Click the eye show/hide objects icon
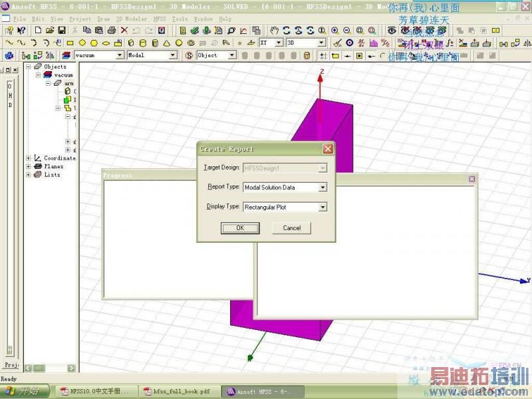This screenshot has width=532, height=399. [x=392, y=31]
